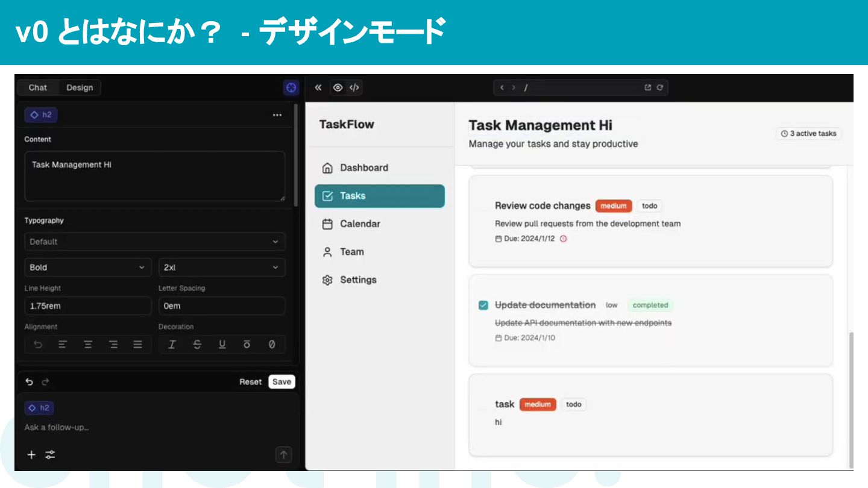Open the preview in a new tab
Viewport: 868px width, 488px height.
[x=648, y=87]
